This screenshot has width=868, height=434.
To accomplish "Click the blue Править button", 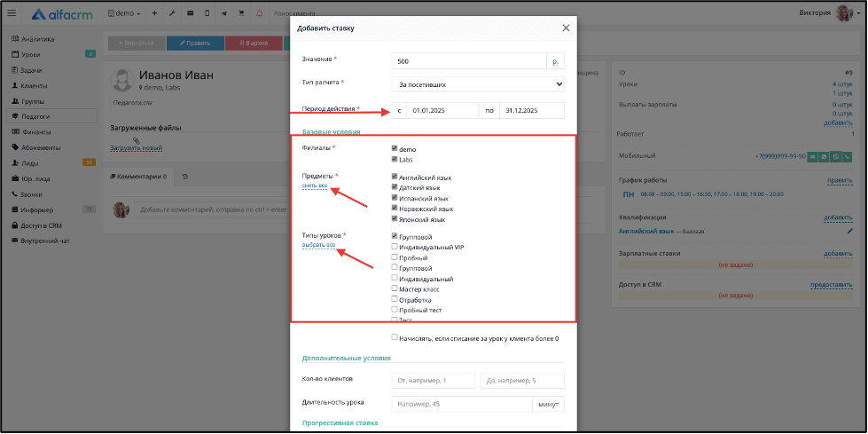I will [x=195, y=43].
